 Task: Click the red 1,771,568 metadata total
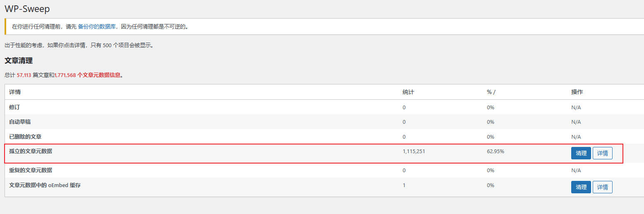click(x=65, y=75)
